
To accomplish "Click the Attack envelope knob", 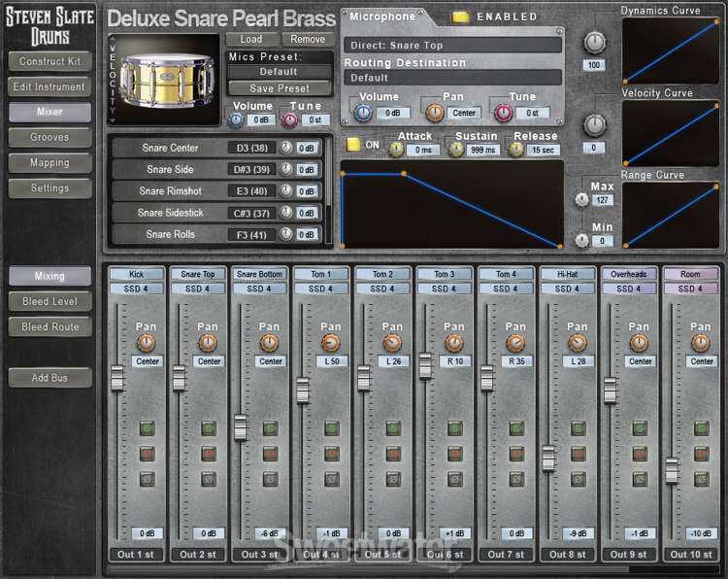I will pos(397,150).
